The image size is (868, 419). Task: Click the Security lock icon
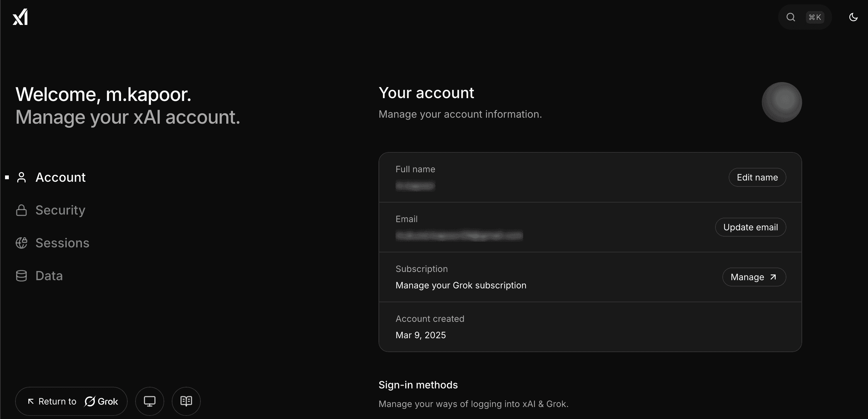21,210
